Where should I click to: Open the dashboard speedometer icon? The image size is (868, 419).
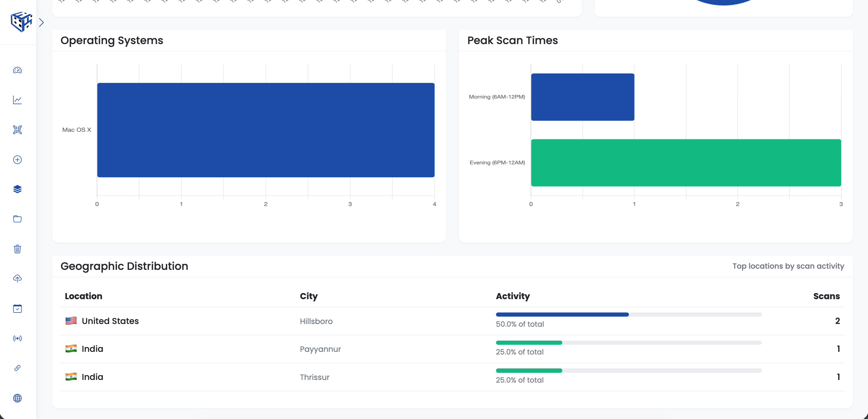point(17,70)
